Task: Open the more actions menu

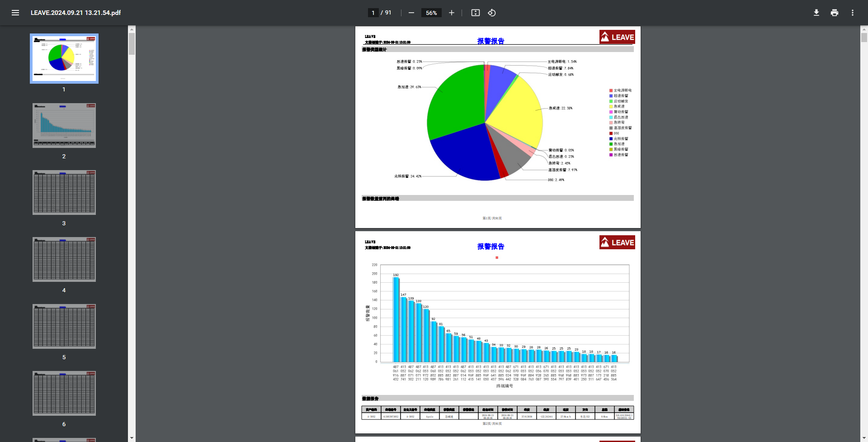Action: point(852,13)
